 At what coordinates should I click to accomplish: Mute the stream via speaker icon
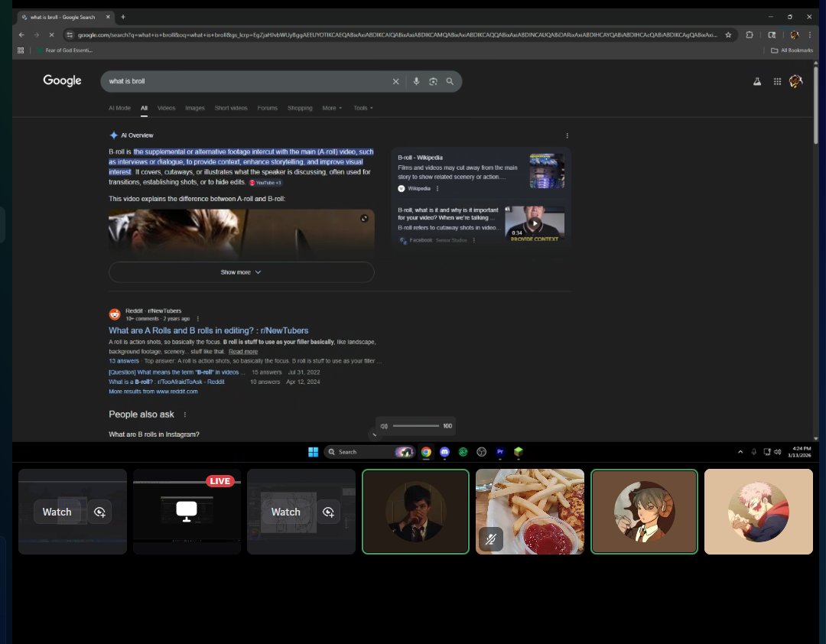click(384, 426)
